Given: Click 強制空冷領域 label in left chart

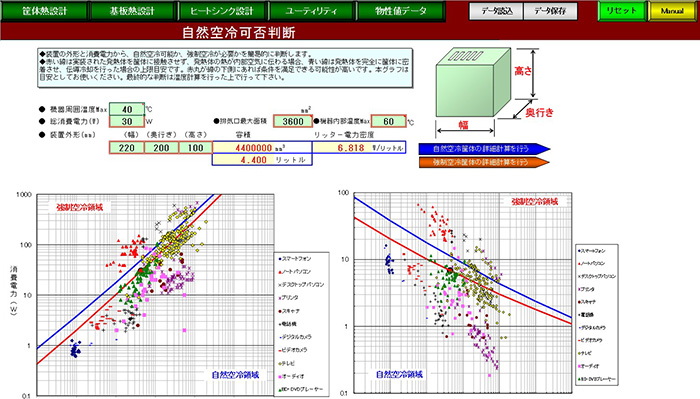Looking at the screenshot, I should tap(80, 207).
